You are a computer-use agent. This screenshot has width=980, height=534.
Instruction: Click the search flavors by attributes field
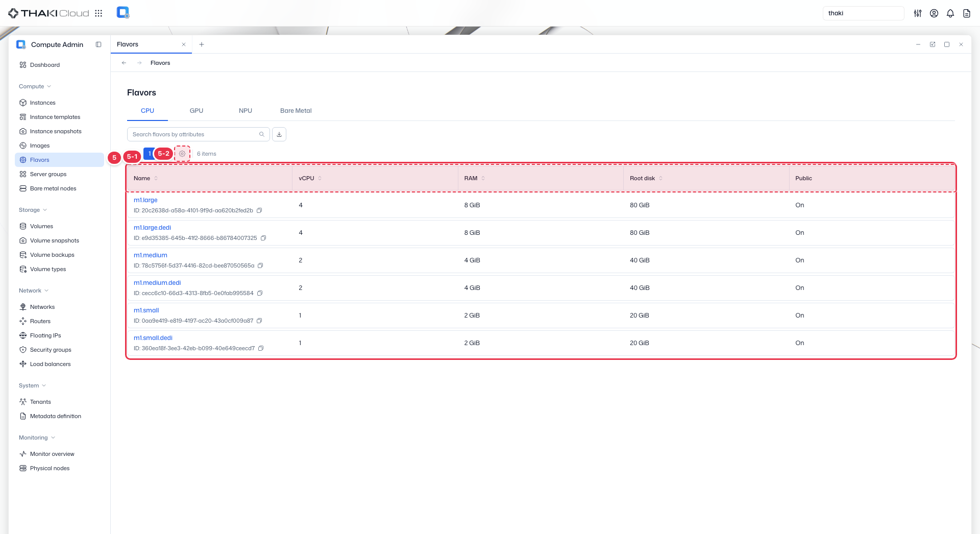click(x=199, y=134)
